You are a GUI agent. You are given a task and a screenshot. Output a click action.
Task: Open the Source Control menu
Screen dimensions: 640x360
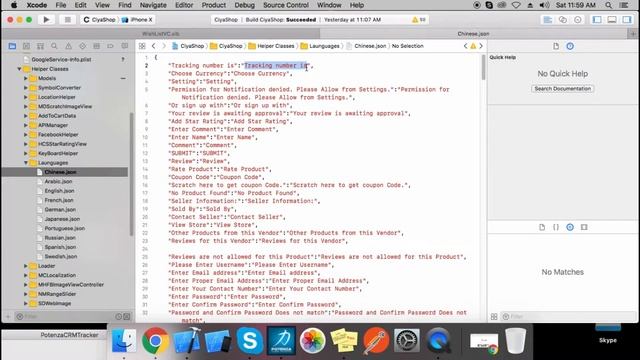286,5
